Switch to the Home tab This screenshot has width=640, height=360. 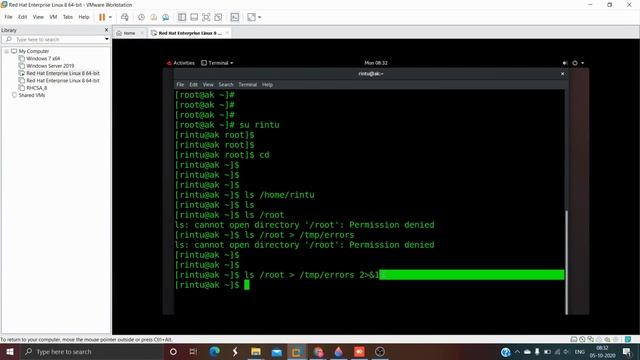pos(129,33)
